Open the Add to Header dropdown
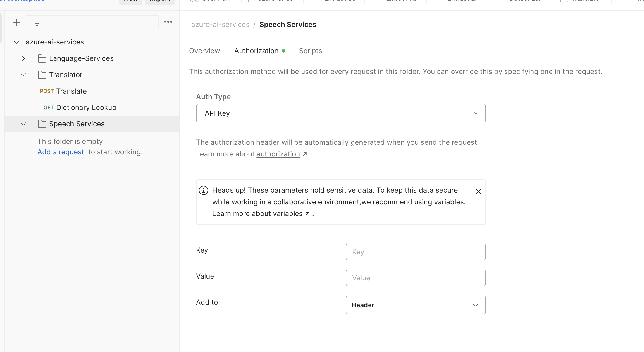The width and height of the screenshot is (644, 352). click(416, 305)
